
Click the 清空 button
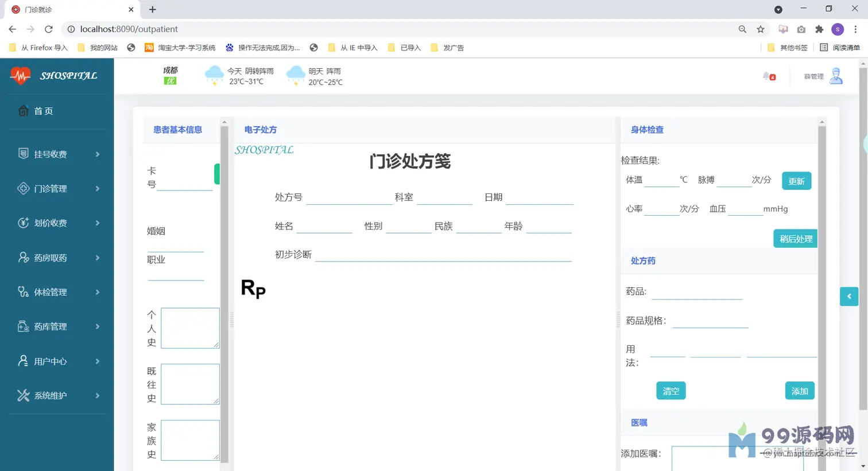coord(671,391)
